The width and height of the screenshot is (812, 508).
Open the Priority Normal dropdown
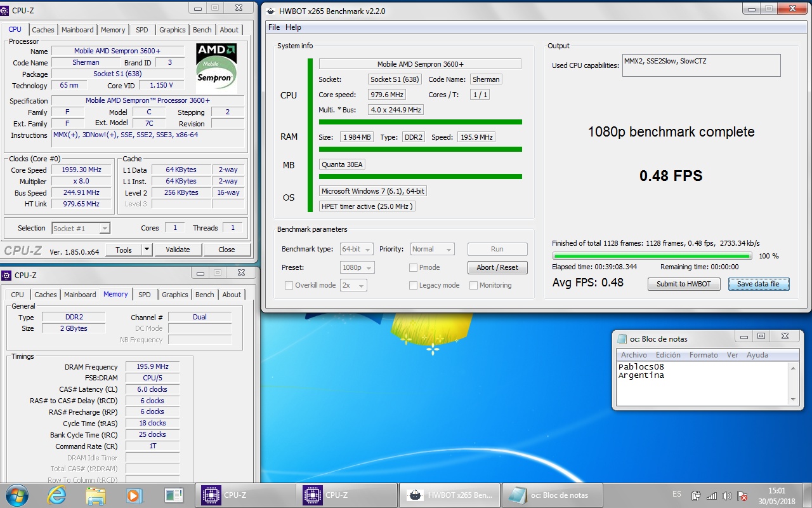(x=433, y=250)
